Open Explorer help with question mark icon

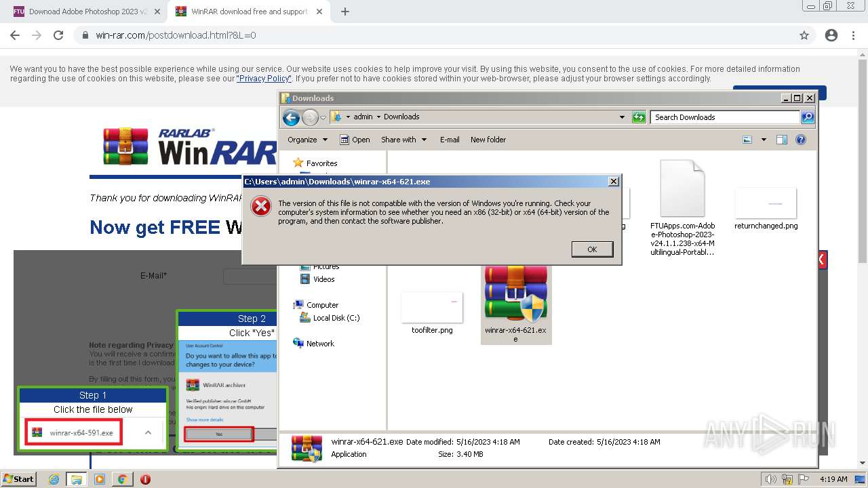point(801,140)
